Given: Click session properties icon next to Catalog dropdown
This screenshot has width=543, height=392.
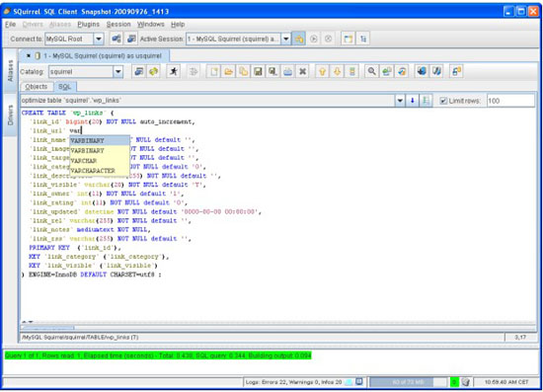Looking at the screenshot, I should pyautogui.click(x=139, y=72).
